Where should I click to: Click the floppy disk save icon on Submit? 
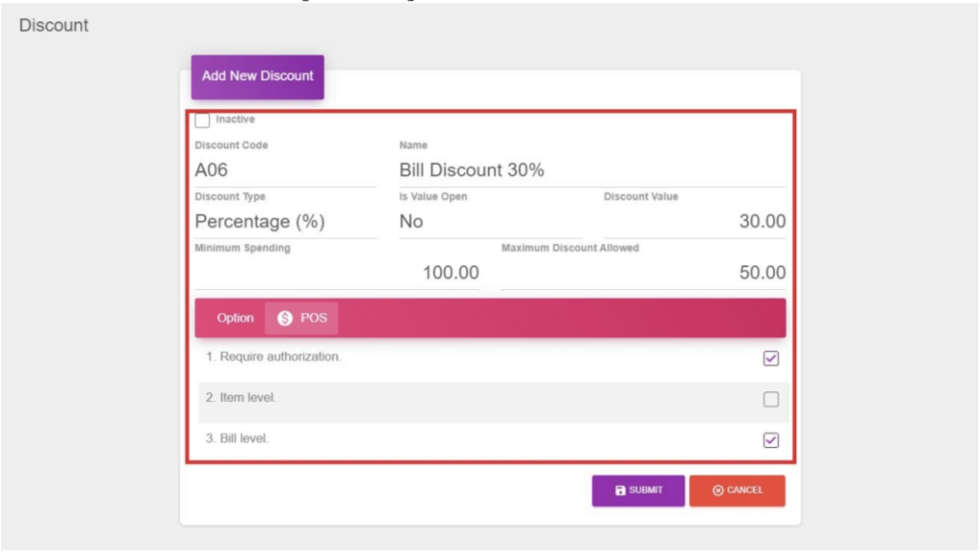coord(620,491)
